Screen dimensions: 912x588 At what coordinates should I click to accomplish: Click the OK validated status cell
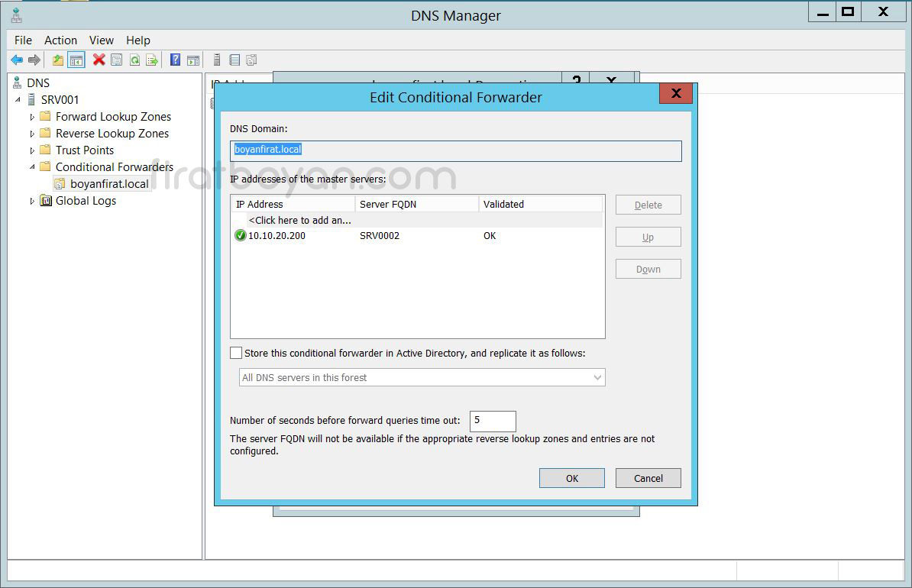point(490,235)
